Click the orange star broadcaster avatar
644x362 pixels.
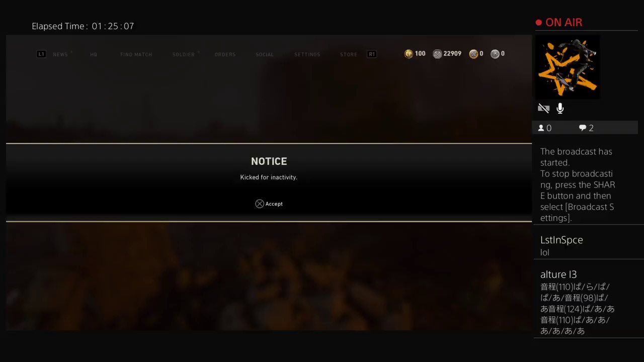point(567,67)
